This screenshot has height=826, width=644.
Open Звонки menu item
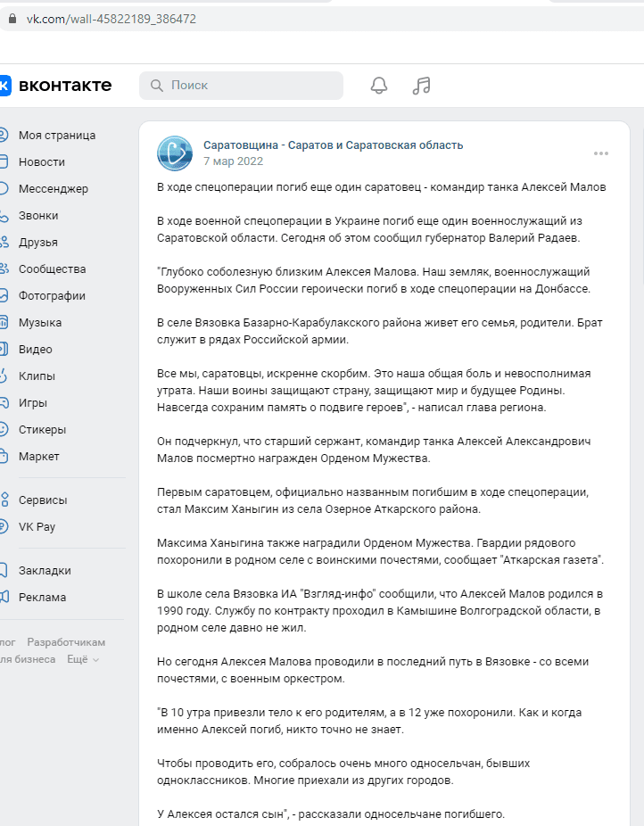tap(38, 216)
